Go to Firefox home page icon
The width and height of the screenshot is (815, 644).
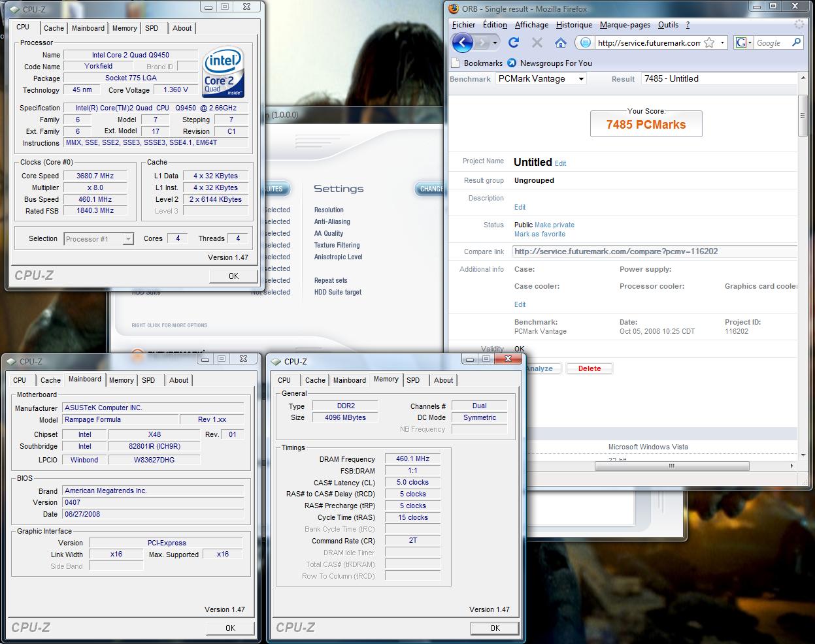coord(561,42)
